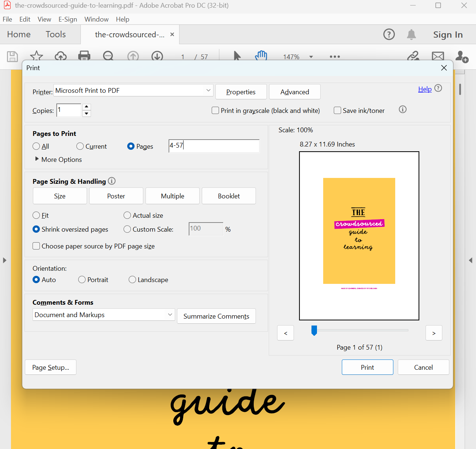The image size is (476, 449).
Task: Enable Print in grayscale checkbox
Action: tap(215, 110)
